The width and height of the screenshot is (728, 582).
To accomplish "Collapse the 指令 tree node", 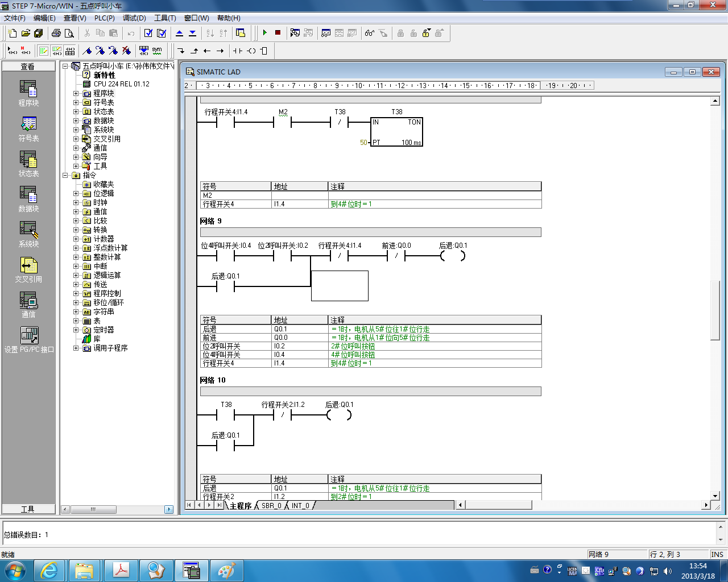I will 65,175.
